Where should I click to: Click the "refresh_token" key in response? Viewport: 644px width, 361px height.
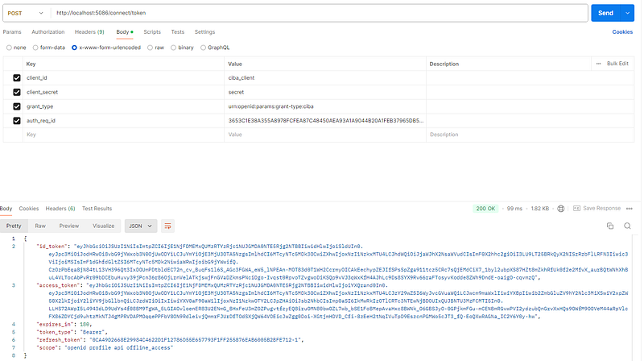click(60, 340)
